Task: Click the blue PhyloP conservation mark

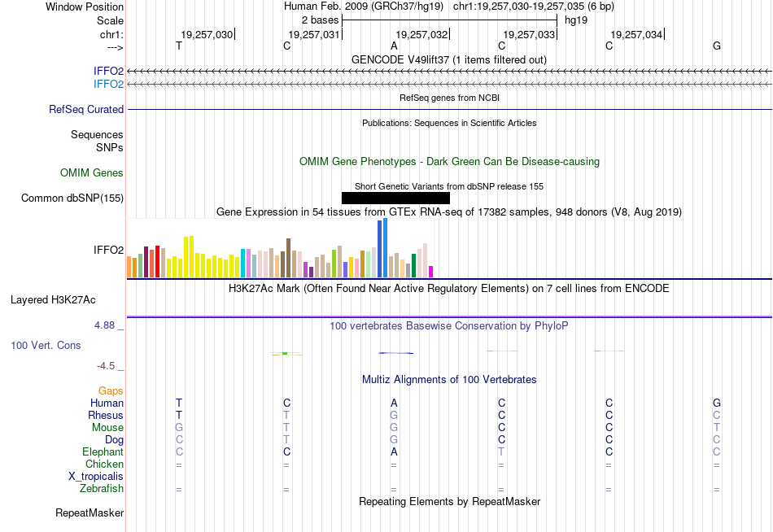Action: pyautogui.click(x=396, y=353)
